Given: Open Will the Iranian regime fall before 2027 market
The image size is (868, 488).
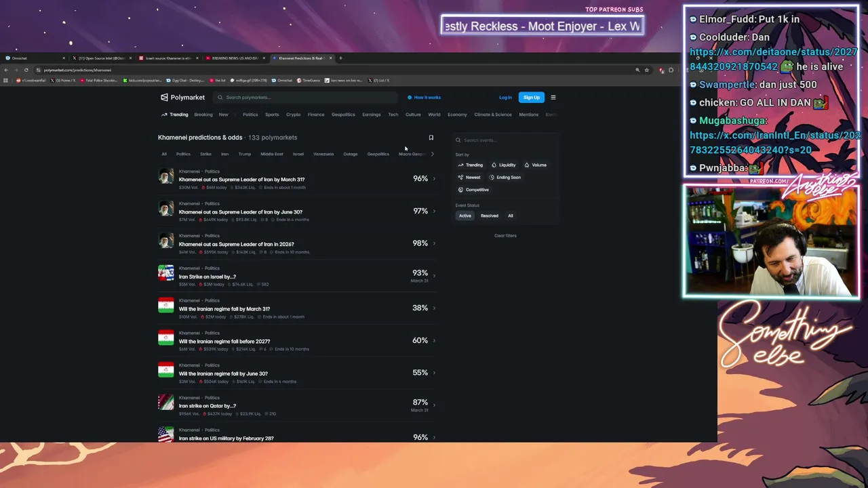Looking at the screenshot, I should click(x=224, y=342).
